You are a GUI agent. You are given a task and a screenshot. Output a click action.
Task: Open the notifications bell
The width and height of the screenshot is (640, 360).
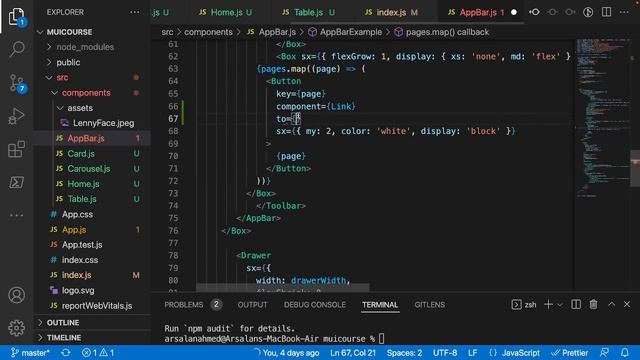click(624, 353)
